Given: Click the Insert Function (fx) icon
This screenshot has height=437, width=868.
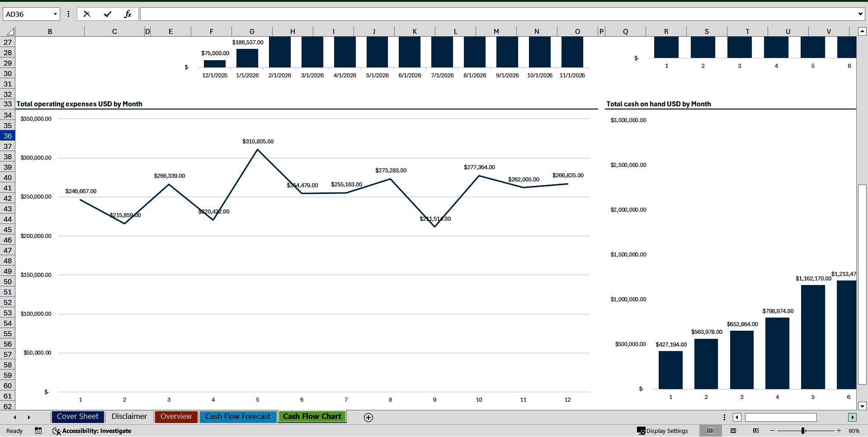Looking at the screenshot, I should [128, 14].
